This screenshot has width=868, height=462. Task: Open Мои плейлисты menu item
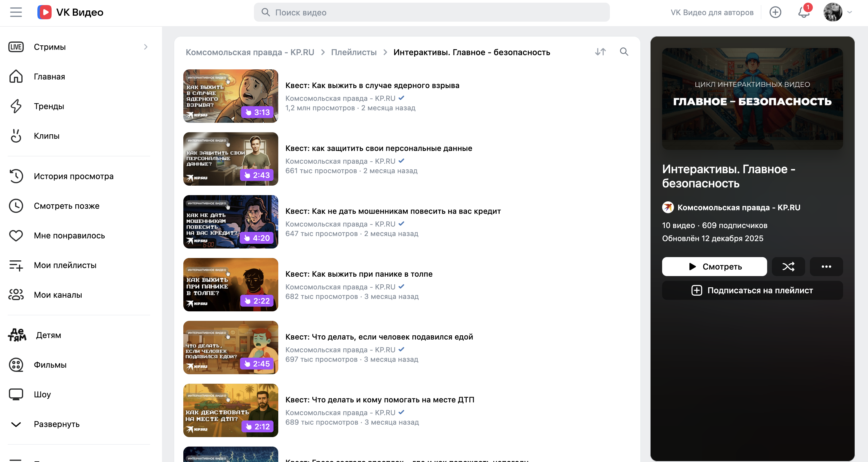65,265
